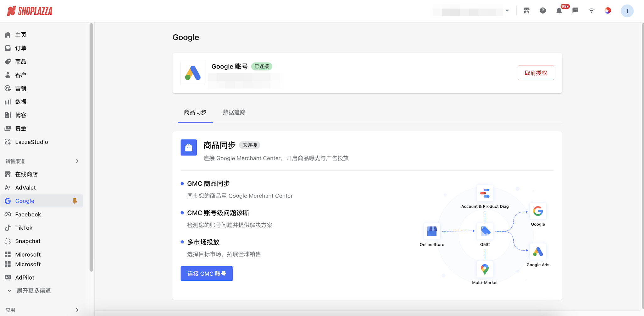Click the 多市场投放 bullet heading
This screenshot has height=316, width=644.
coord(203,242)
